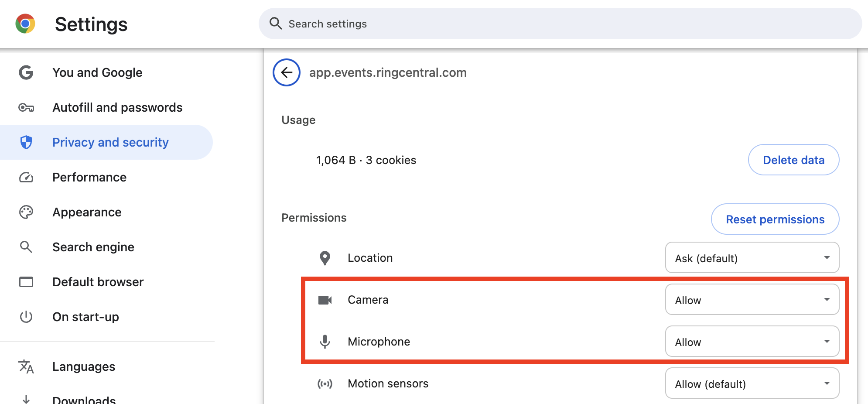Click the Location permission label
The image size is (868, 404).
click(x=370, y=258)
